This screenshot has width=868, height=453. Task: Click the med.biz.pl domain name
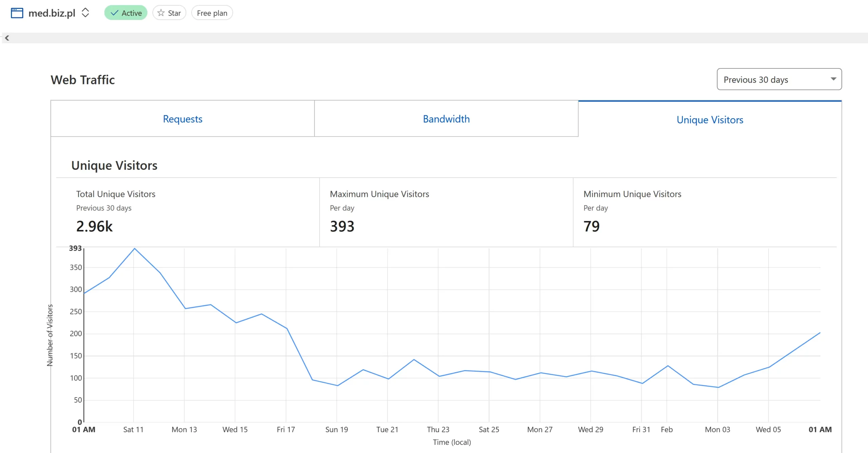pos(52,13)
